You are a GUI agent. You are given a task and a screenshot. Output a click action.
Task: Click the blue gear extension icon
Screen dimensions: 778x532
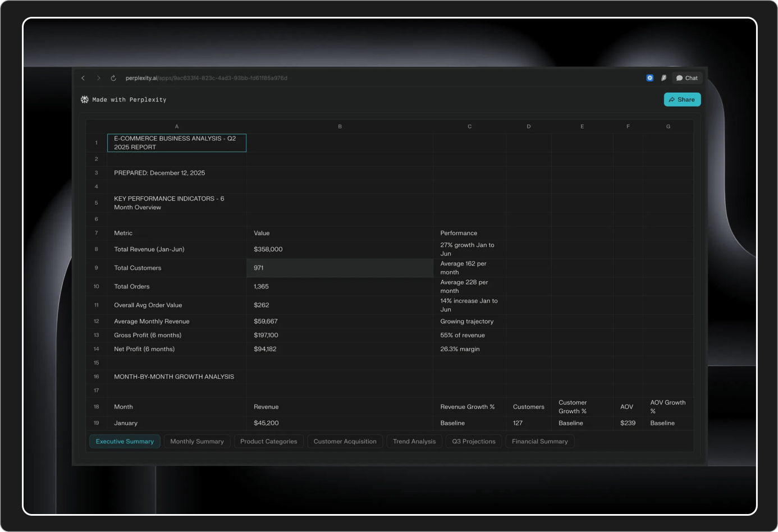click(650, 78)
